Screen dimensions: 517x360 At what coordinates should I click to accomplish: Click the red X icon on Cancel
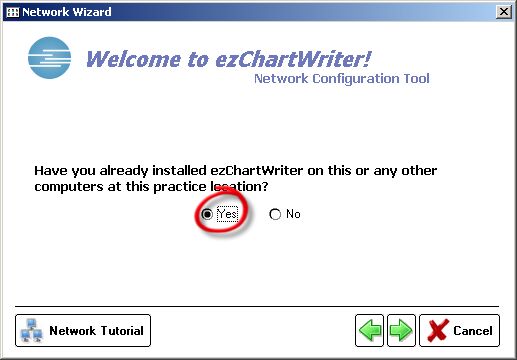tap(438, 330)
